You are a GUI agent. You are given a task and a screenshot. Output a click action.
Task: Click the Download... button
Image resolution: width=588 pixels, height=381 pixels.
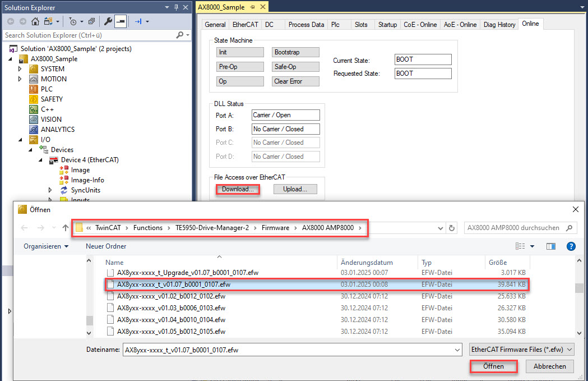[x=238, y=189]
